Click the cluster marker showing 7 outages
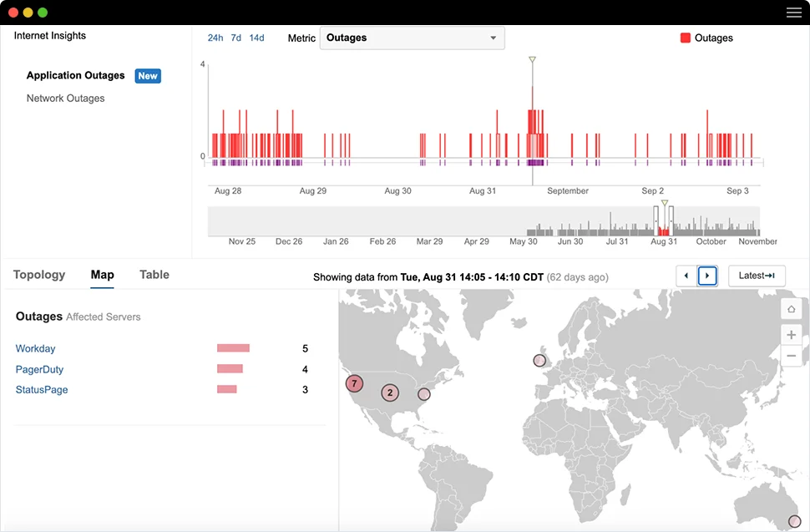 coord(354,383)
